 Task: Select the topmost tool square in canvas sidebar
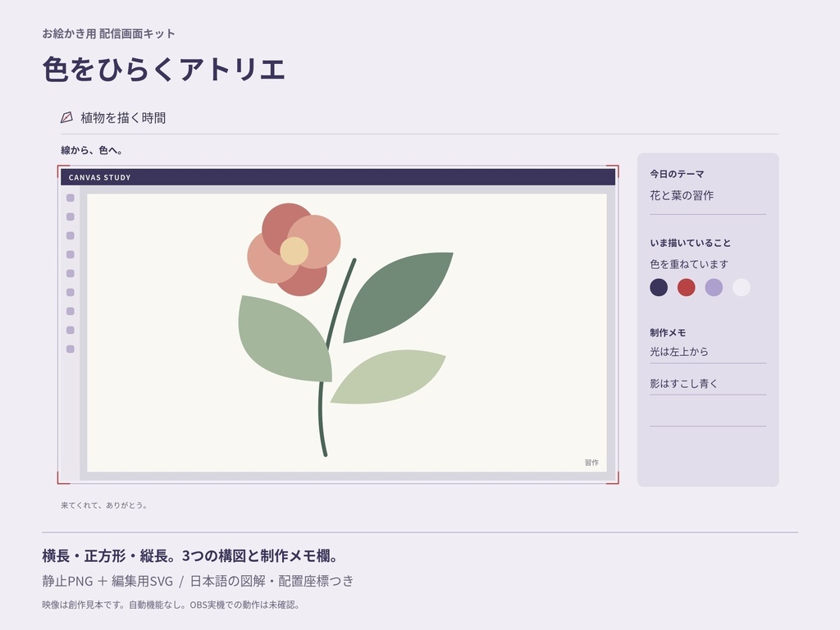(71, 198)
